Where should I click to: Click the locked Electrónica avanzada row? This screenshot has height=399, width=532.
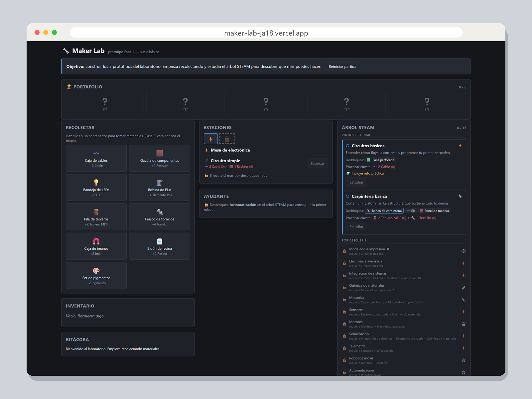point(404,263)
